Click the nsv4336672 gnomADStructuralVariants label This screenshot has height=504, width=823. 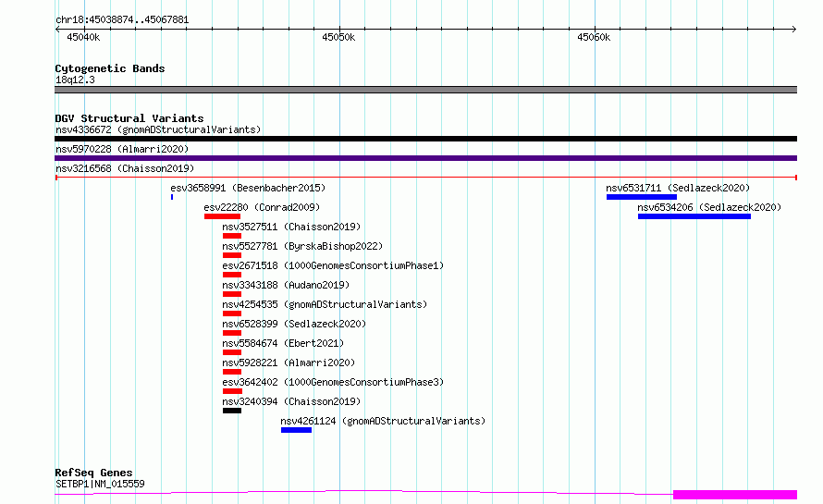(x=158, y=129)
